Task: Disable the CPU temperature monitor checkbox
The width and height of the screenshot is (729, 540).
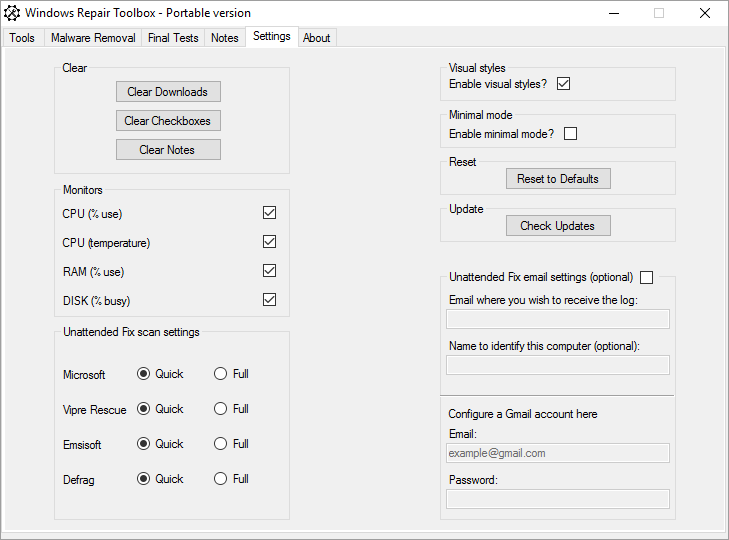Action: pos(269,242)
